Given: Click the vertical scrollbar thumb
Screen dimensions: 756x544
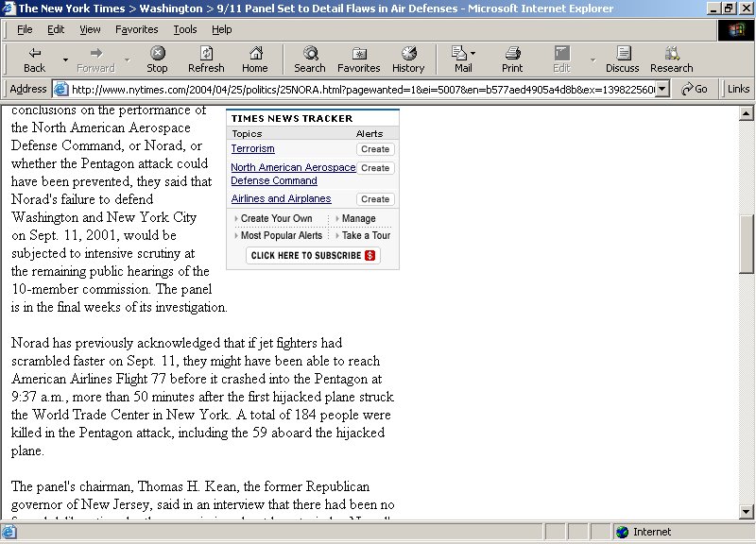Looking at the screenshot, I should pyautogui.click(x=746, y=245).
